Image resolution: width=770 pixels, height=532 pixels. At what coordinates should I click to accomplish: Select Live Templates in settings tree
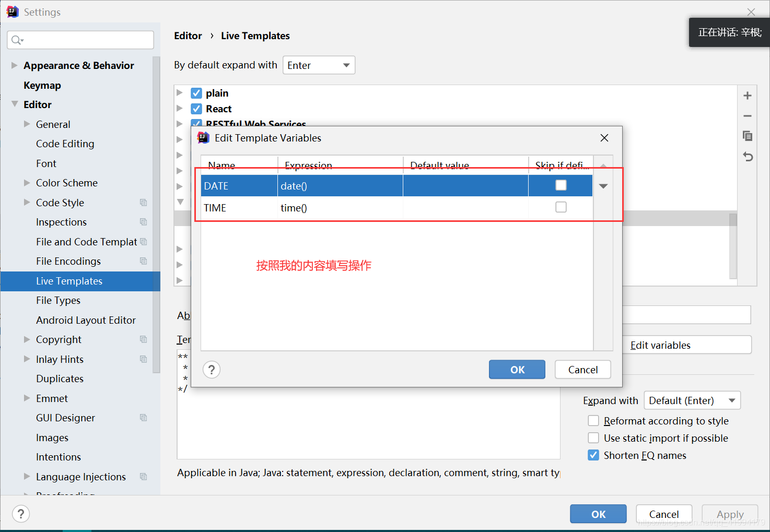(x=80, y=281)
